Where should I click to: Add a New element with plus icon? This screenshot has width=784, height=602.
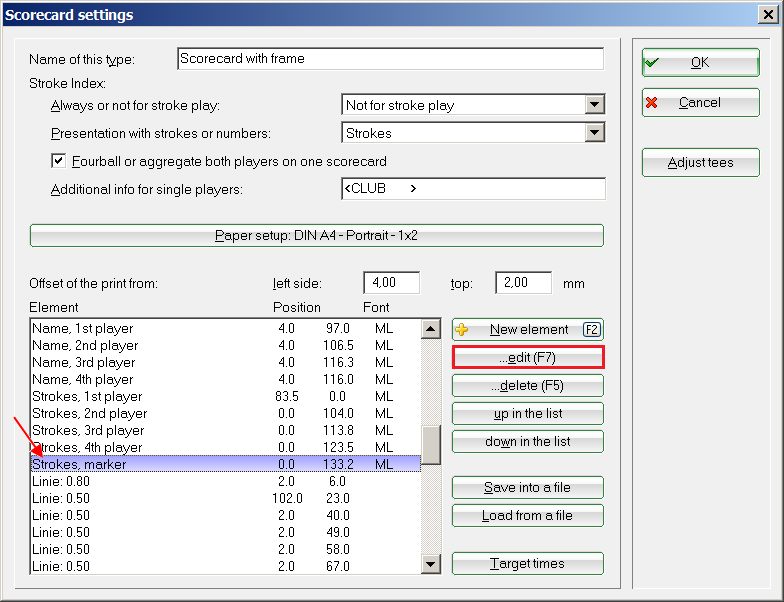tap(527, 329)
